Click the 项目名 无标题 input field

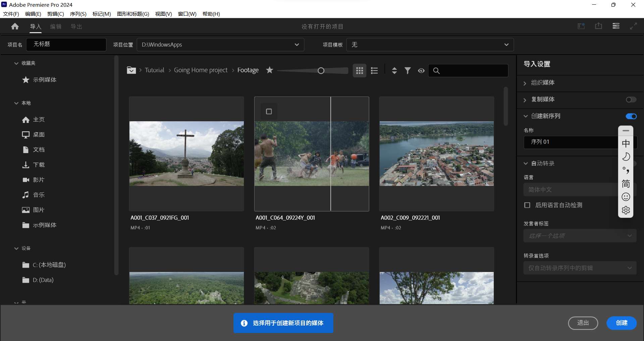(x=66, y=44)
